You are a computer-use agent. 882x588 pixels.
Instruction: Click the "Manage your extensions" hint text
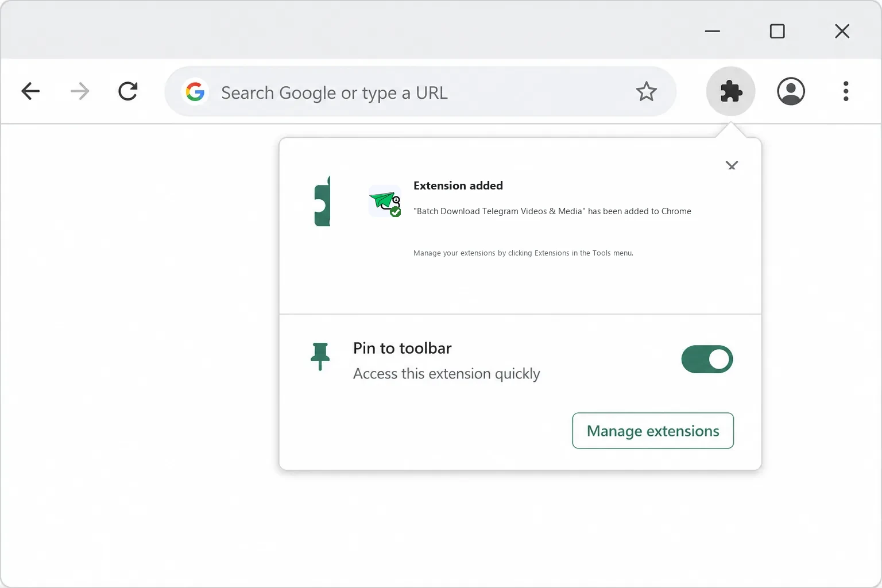point(523,253)
